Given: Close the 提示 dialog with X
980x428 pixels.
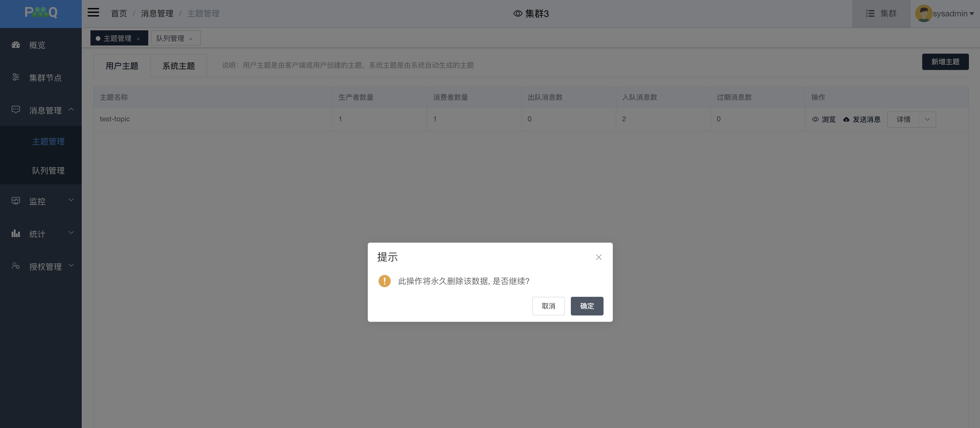Looking at the screenshot, I should pyautogui.click(x=599, y=257).
